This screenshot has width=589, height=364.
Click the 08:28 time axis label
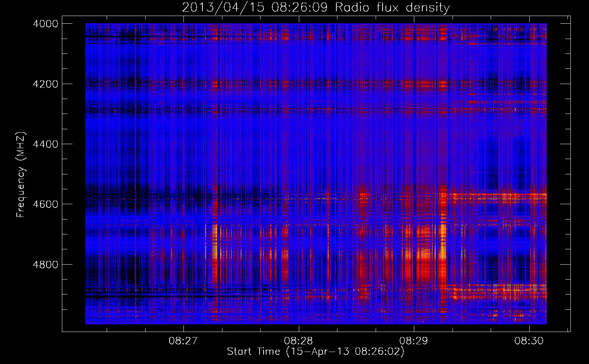click(x=299, y=341)
